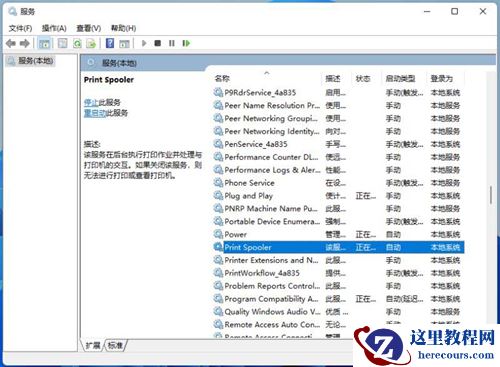500x367 pixels.
Task: Click the Pause Service icon
Action: pos(172,43)
